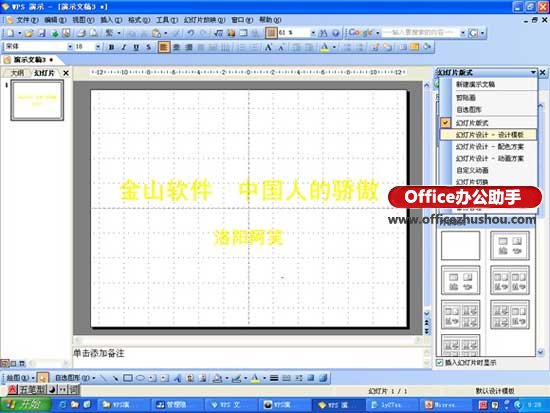Click the Find binoculars icon
This screenshot has height=413, width=550.
[x=323, y=33]
